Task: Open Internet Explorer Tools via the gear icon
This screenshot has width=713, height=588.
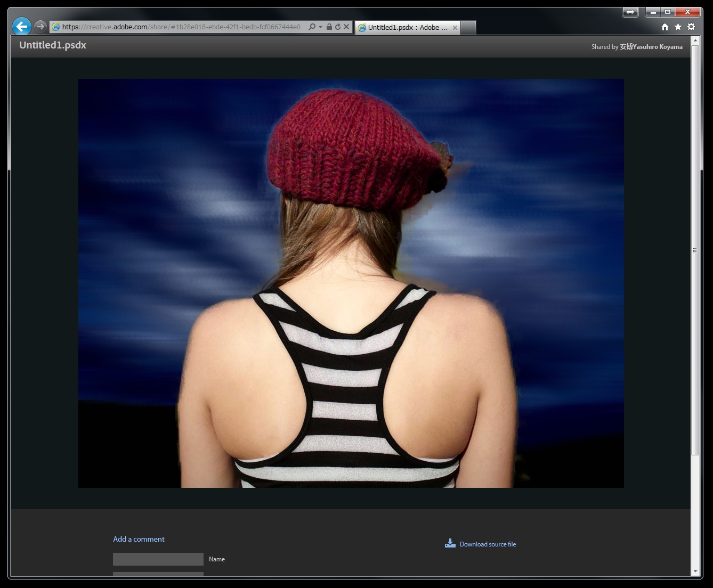Action: point(690,26)
